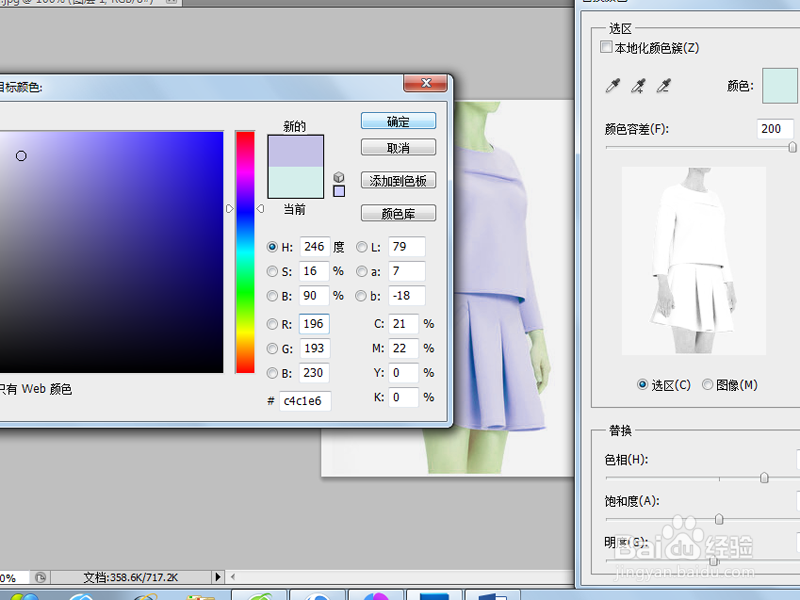Click the Lab a value field 7
The height and width of the screenshot is (600, 800).
pyautogui.click(x=407, y=271)
